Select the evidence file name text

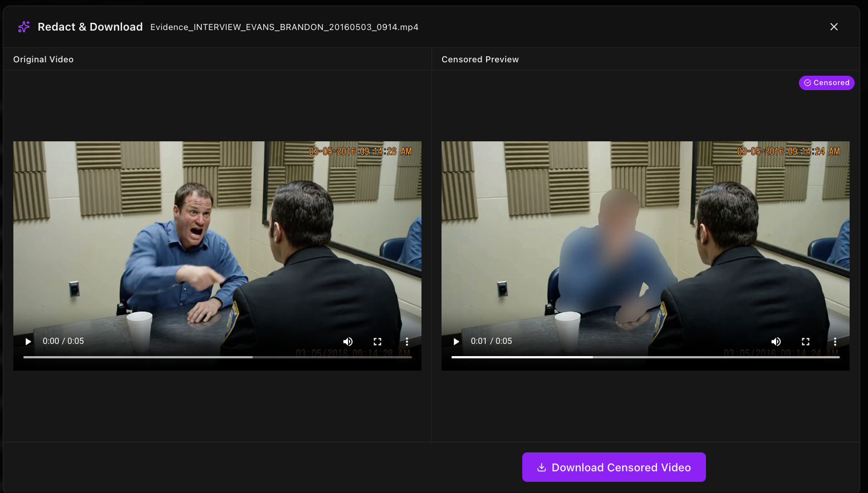tap(285, 27)
